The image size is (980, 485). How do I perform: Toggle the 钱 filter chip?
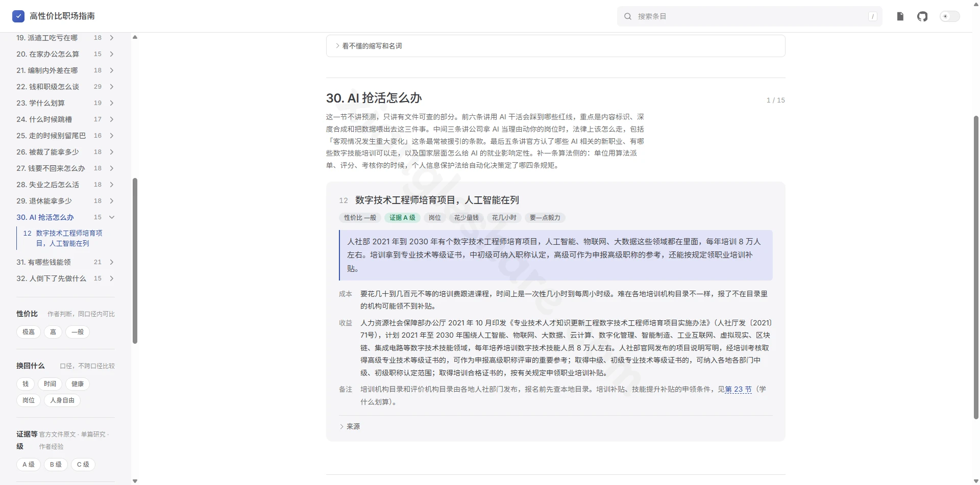pos(26,384)
